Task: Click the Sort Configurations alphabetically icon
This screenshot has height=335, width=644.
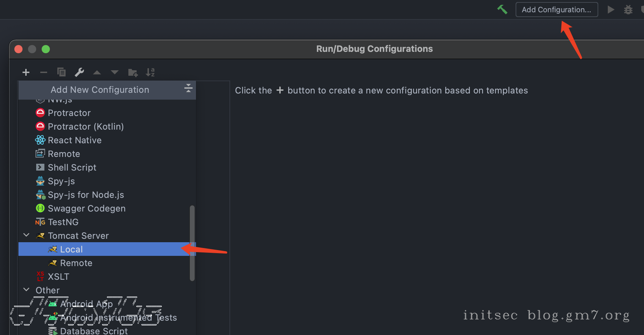Action: 150,72
